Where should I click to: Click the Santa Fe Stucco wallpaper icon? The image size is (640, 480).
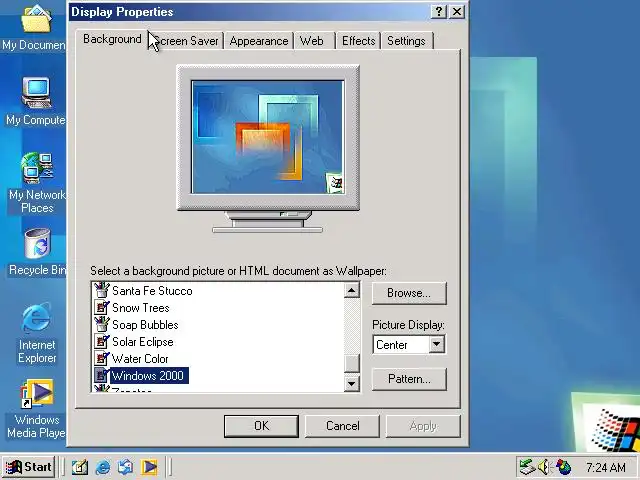click(102, 290)
